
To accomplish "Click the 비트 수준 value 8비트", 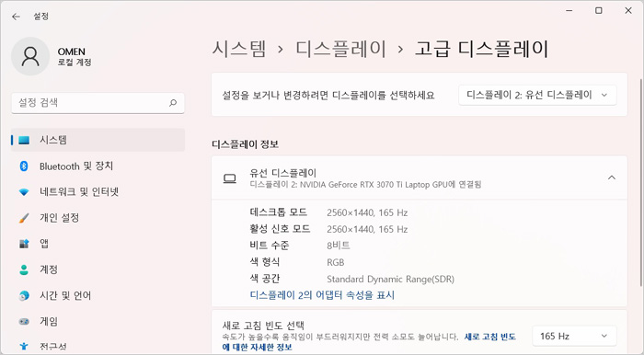I will click(339, 246).
